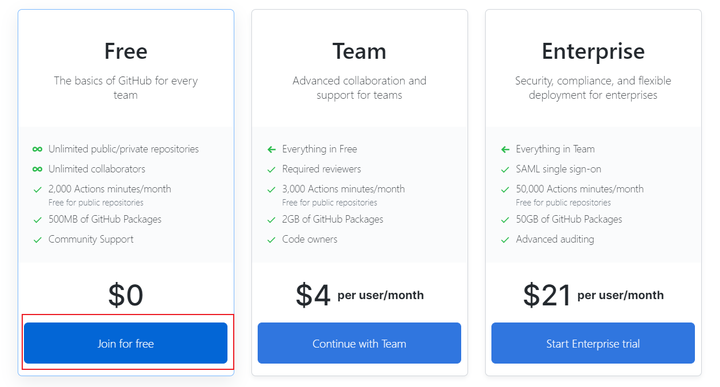Viewport: 720px width, 387px height.
Task: Select the Team plan heading
Action: (359, 51)
